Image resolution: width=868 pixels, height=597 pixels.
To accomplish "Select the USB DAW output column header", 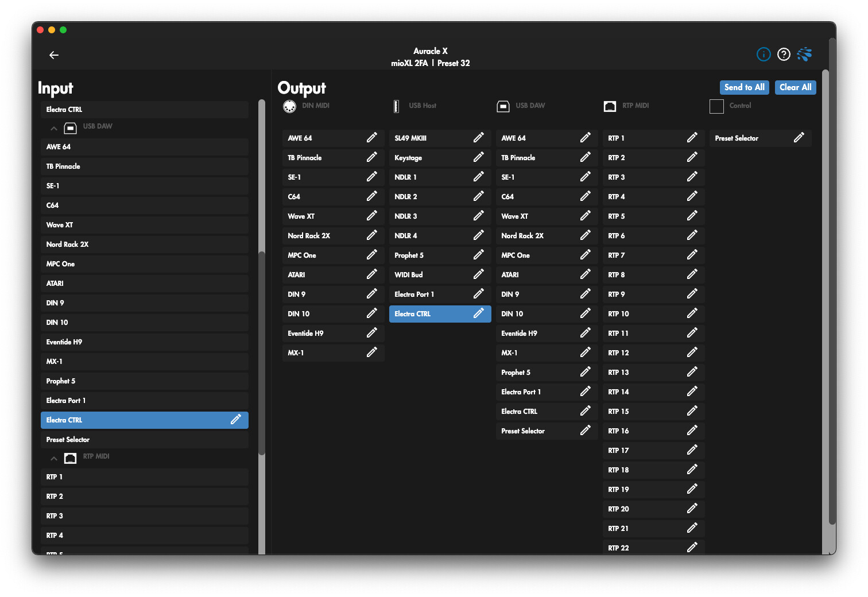I will pos(521,106).
